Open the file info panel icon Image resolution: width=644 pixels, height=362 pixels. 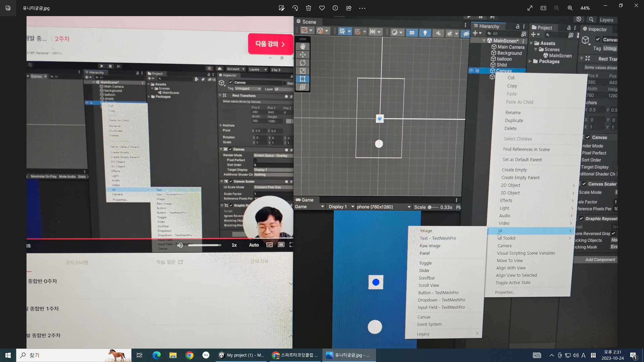pyautogui.click(x=335, y=8)
